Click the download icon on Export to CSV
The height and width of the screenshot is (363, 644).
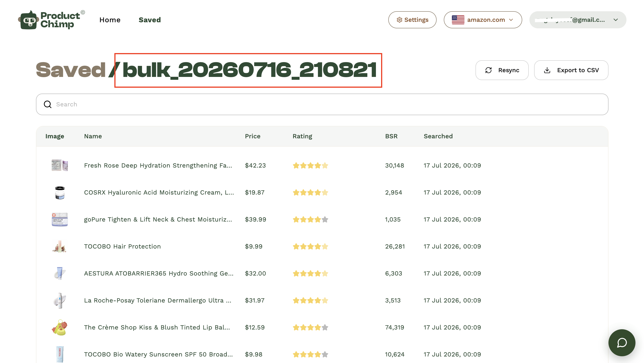click(x=547, y=70)
